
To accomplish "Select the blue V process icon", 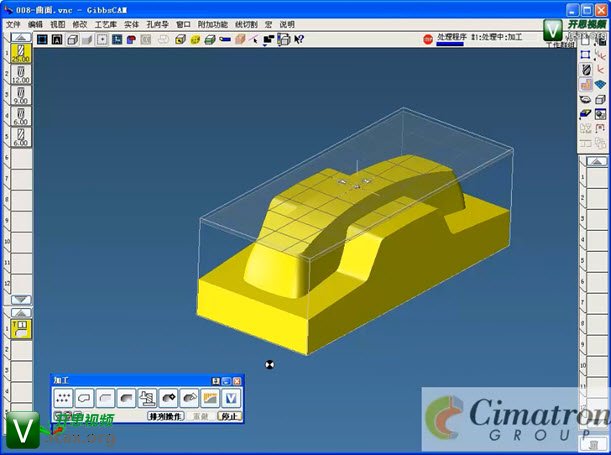I will tap(231, 398).
